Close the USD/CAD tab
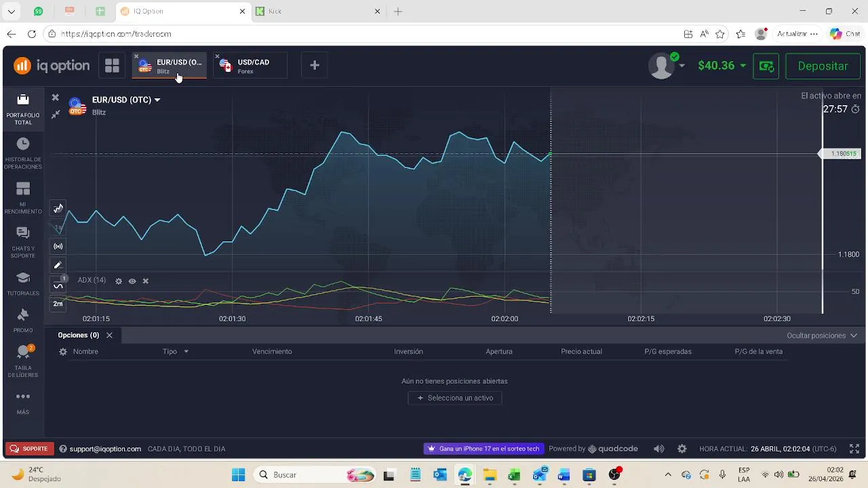The height and width of the screenshot is (488, 868). 217,56
